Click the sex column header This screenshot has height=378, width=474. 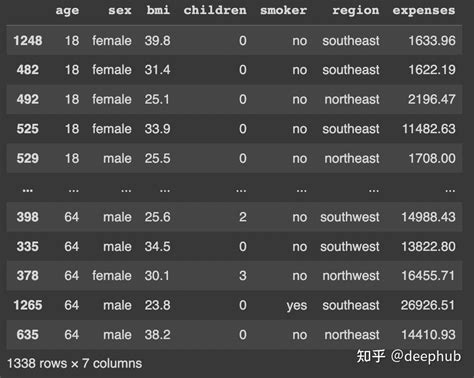tap(120, 10)
